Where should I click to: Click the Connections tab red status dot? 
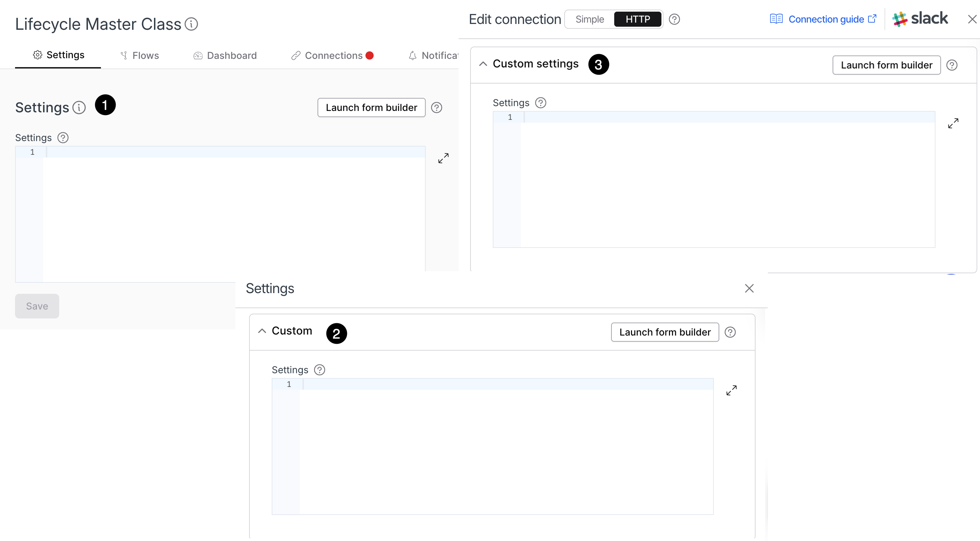pyautogui.click(x=370, y=55)
